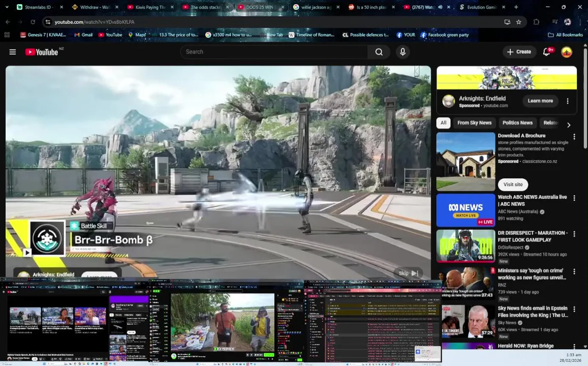Show more filter chips with next chevron
The height and width of the screenshot is (366, 588).
569,125
